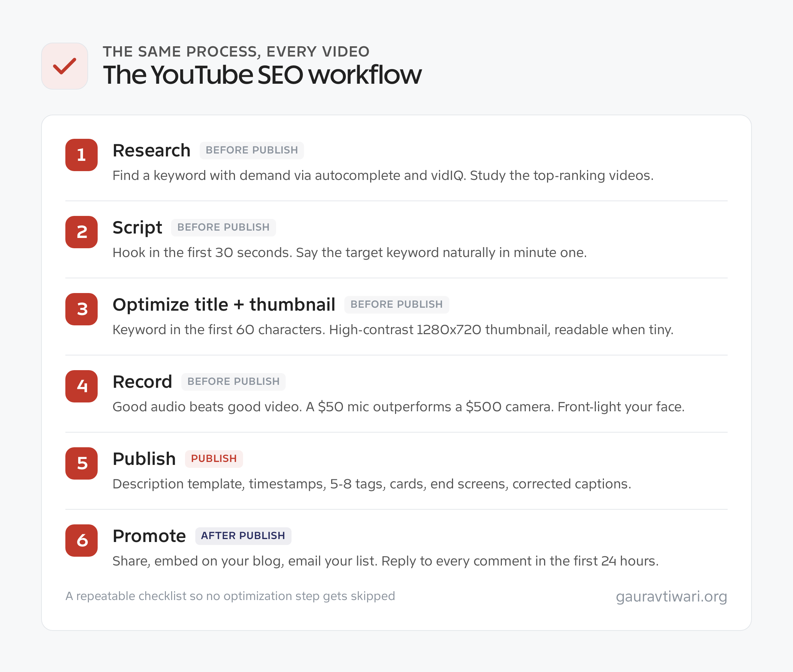The image size is (793, 672).
Task: Click BEFORE PUBLISH tag next to Script
Action: click(x=224, y=227)
